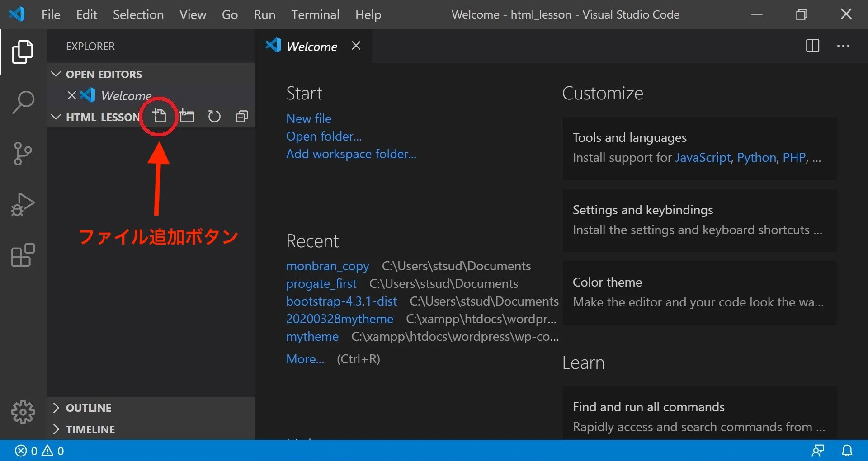Create a new folder in HTML_LESSON
Image resolution: width=868 pixels, height=461 pixels.
pos(187,116)
